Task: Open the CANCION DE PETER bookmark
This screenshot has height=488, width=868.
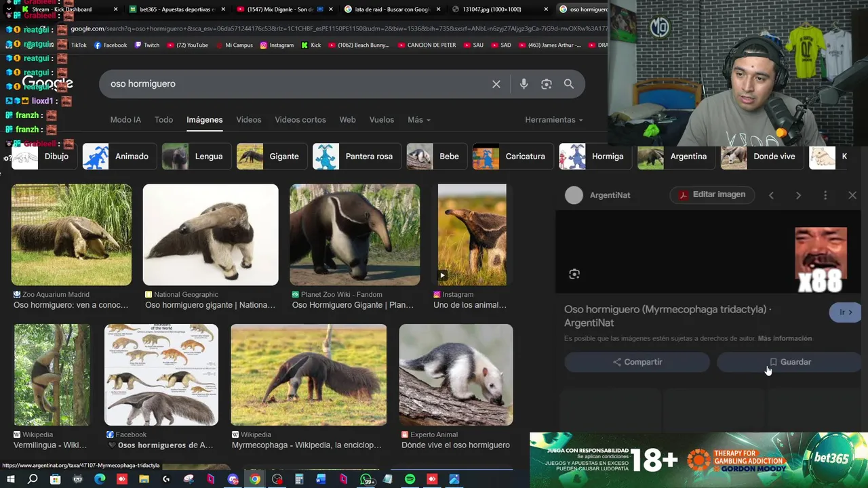Action: coord(427,45)
